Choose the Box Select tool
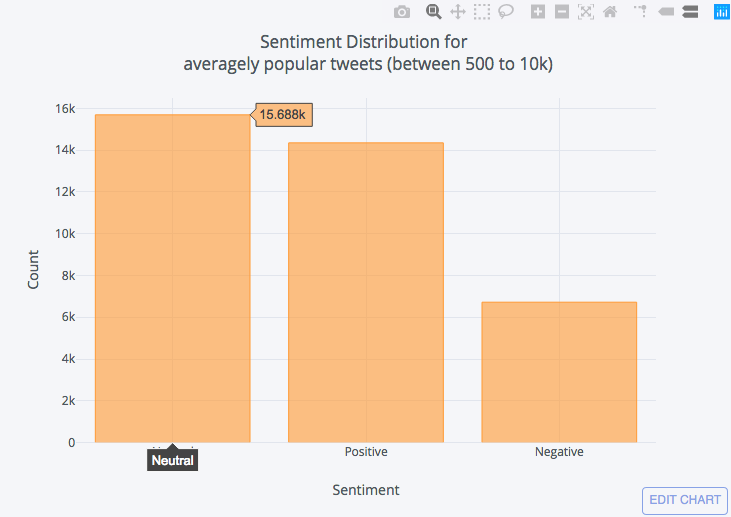 tap(482, 12)
